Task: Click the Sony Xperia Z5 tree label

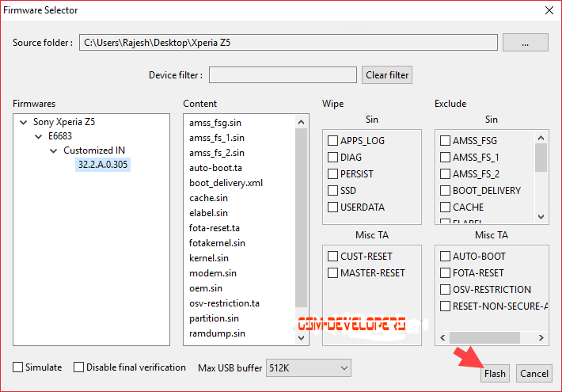Action: [64, 122]
